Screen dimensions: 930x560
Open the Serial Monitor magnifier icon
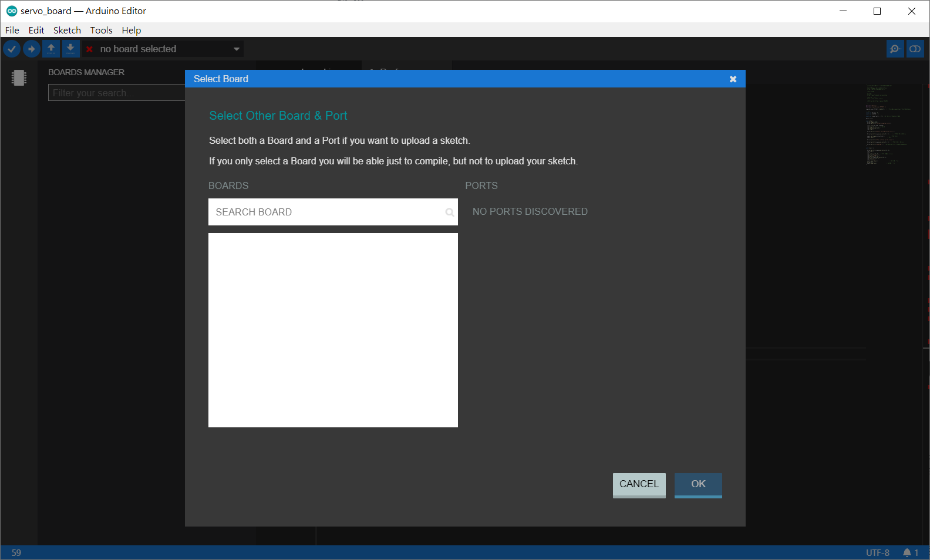point(895,49)
